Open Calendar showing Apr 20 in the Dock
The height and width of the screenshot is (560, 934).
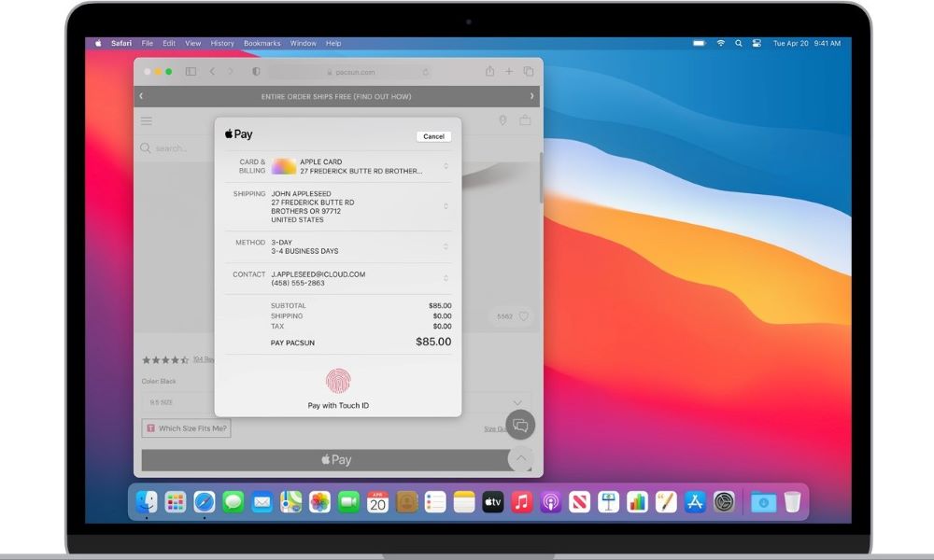(377, 502)
